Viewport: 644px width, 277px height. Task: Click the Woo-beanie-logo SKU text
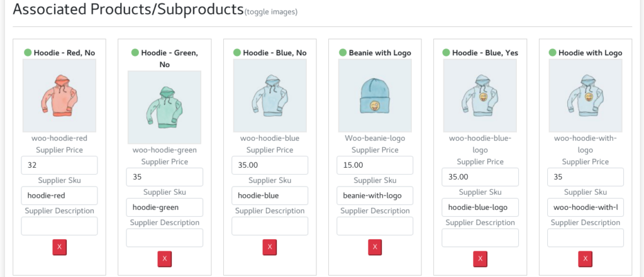[x=375, y=138]
